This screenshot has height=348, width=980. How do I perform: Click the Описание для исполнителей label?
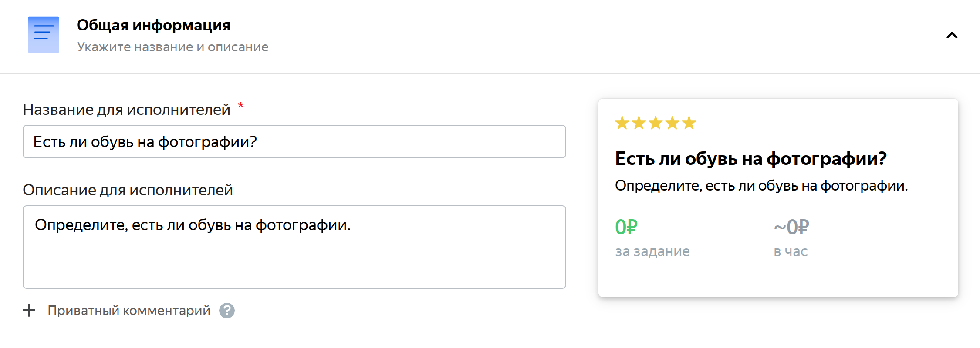128,190
